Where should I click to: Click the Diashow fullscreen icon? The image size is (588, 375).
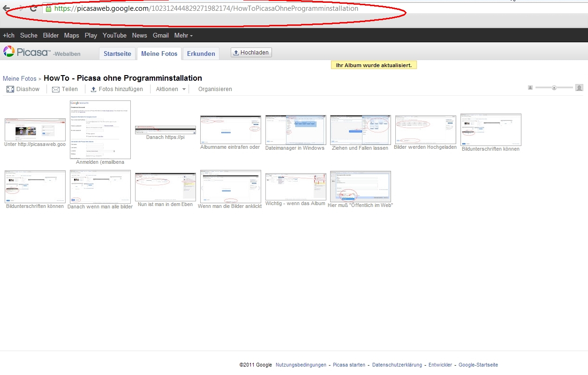click(x=10, y=89)
